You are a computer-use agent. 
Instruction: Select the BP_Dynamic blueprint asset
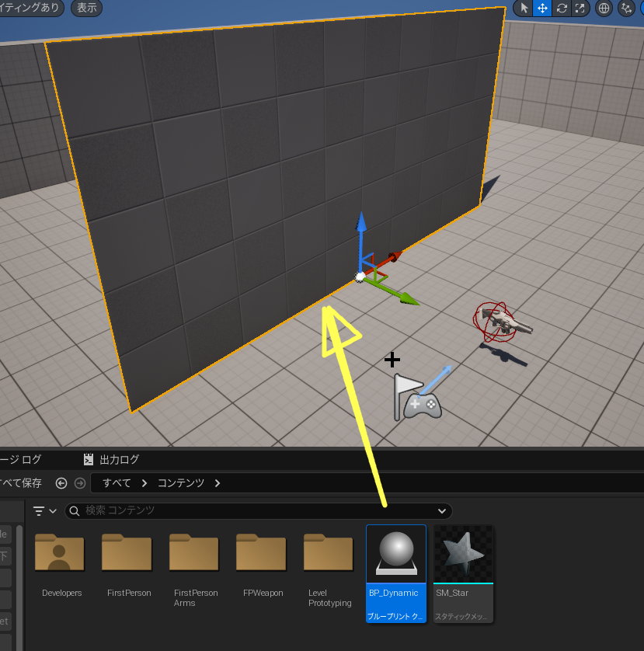pyautogui.click(x=395, y=573)
